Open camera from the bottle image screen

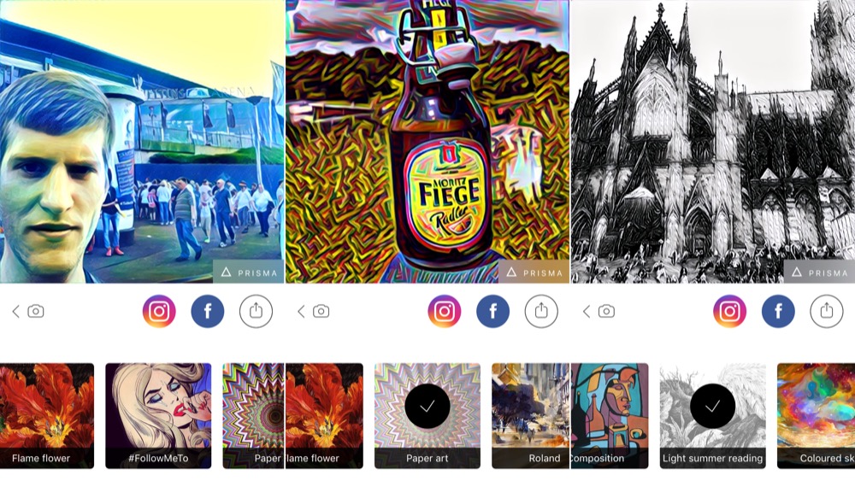tap(321, 311)
